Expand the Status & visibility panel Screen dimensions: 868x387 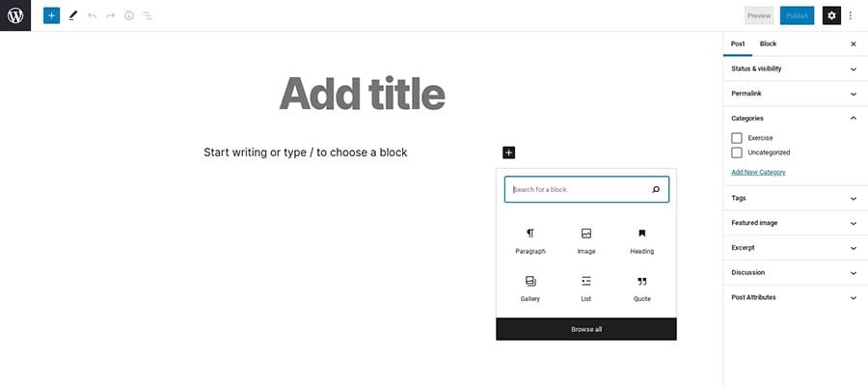point(795,69)
